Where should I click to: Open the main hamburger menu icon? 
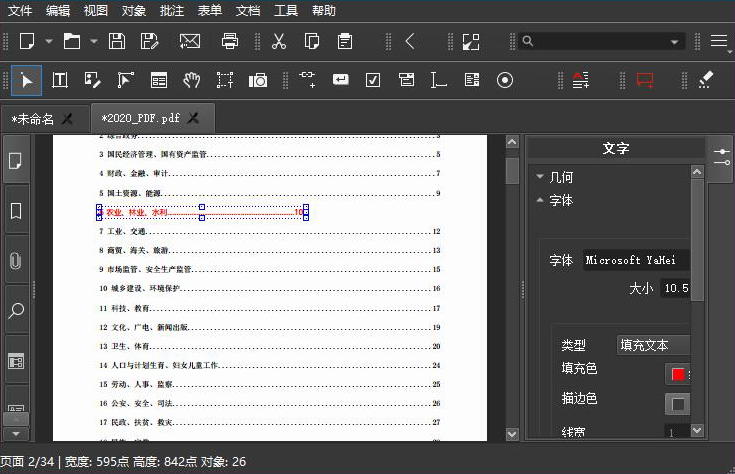[x=719, y=41]
